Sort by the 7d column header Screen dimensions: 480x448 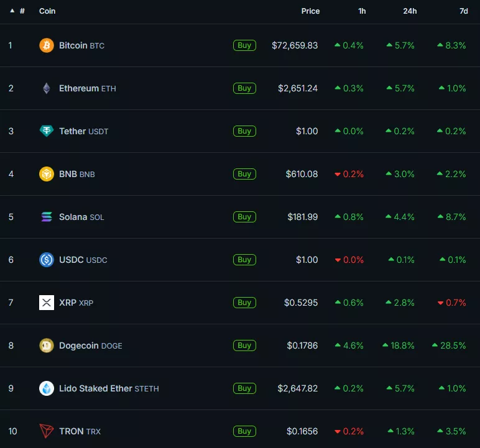(x=463, y=11)
